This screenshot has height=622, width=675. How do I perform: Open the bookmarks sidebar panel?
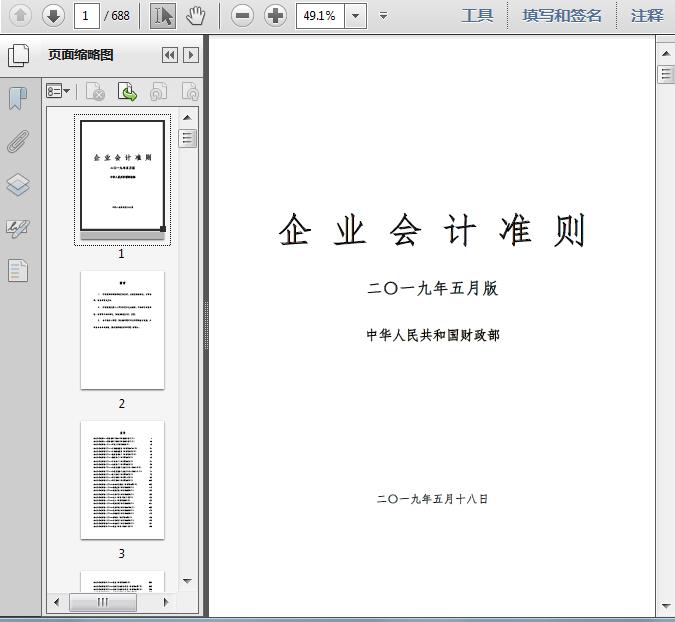click(x=18, y=99)
